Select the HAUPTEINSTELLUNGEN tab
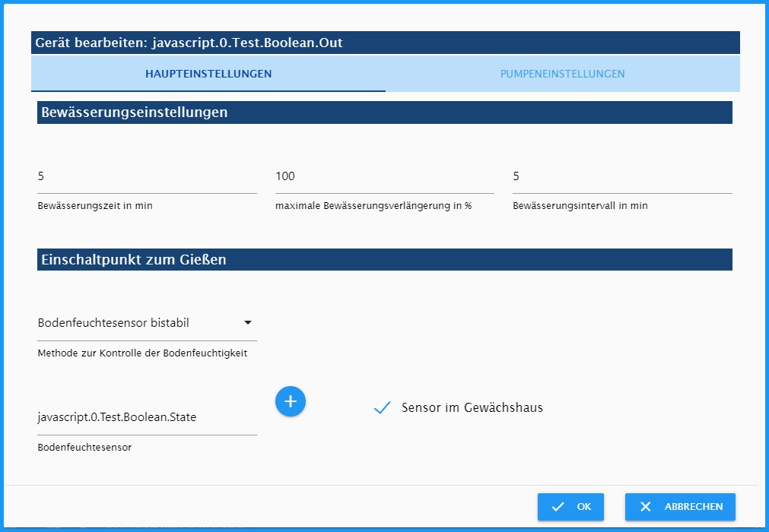769x532 pixels. click(x=208, y=74)
